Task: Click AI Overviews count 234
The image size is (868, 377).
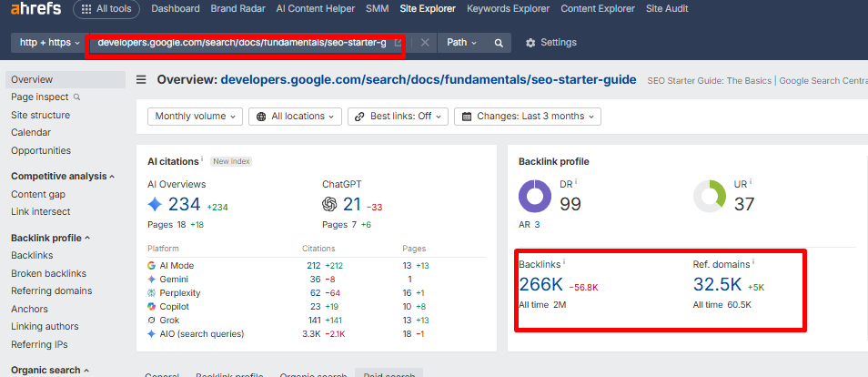Action: 185,205
